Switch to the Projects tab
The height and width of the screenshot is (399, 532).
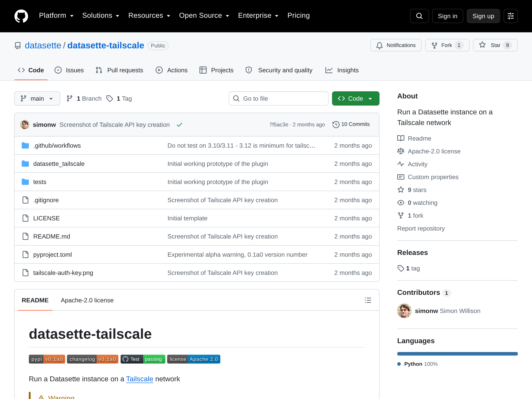pos(216,70)
